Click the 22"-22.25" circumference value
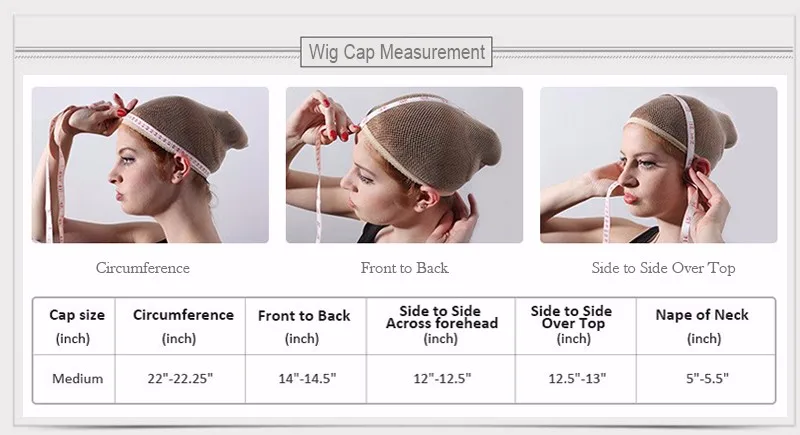 (180, 378)
